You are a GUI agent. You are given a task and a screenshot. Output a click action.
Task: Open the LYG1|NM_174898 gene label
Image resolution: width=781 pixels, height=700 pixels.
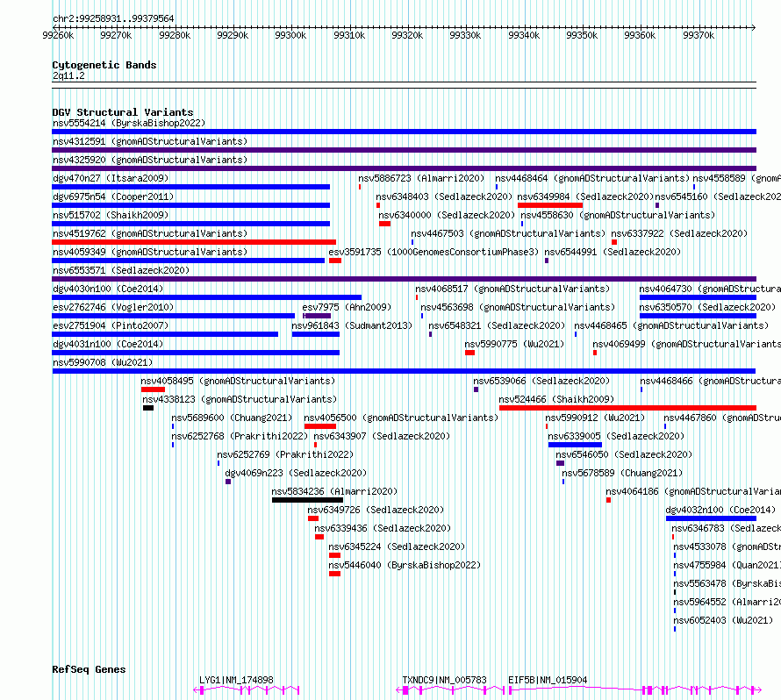(x=236, y=680)
